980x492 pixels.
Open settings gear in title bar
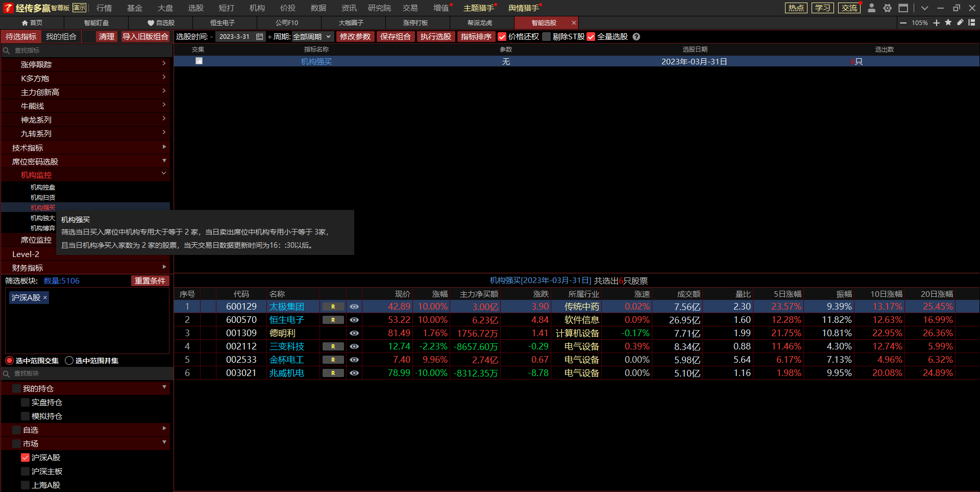tap(887, 8)
